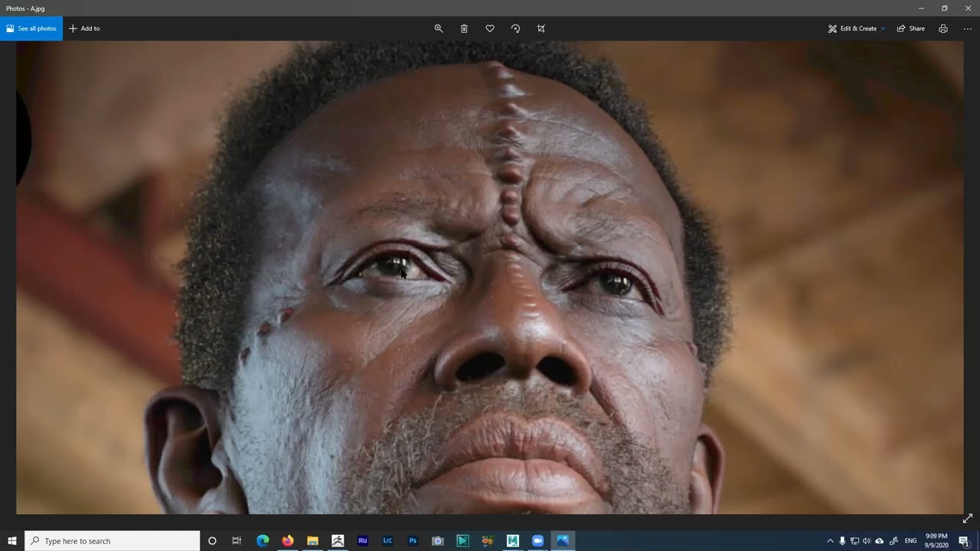Add photo to favorites heart icon
This screenshot has height=551, width=980.
click(490, 28)
